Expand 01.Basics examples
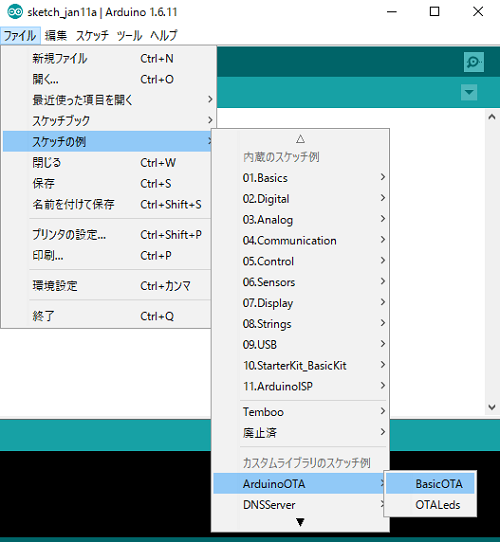 click(x=300, y=178)
